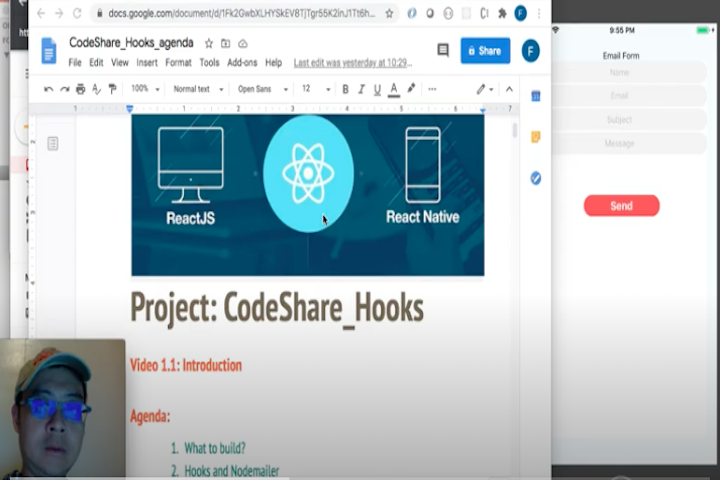
Task: Undo the last edit
Action: click(48, 89)
